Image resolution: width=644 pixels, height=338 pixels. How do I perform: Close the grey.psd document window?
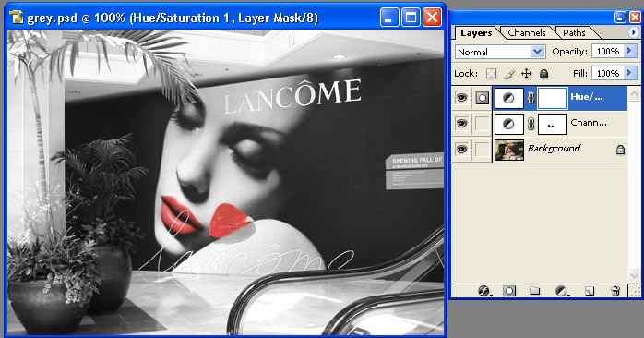pyautogui.click(x=432, y=18)
